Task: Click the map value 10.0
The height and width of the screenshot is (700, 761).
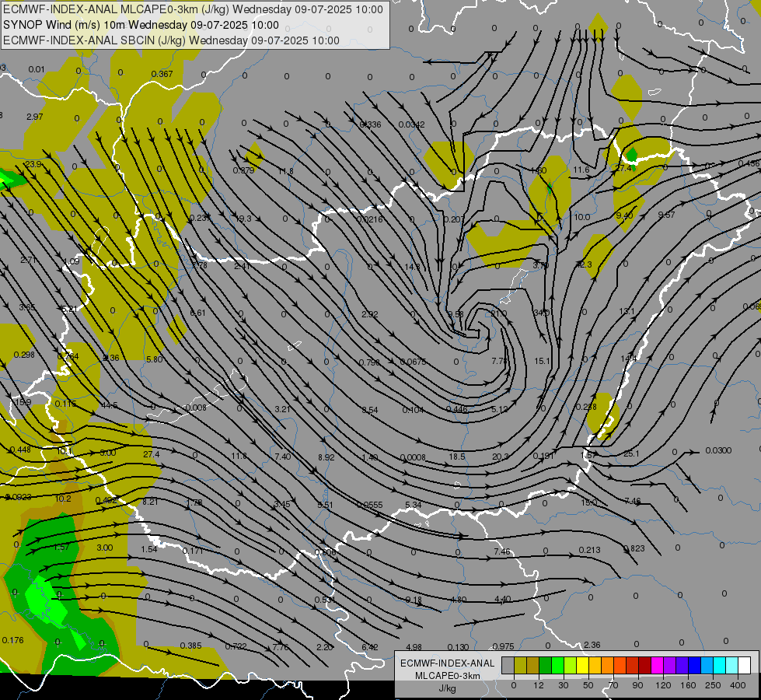Action: click(582, 217)
